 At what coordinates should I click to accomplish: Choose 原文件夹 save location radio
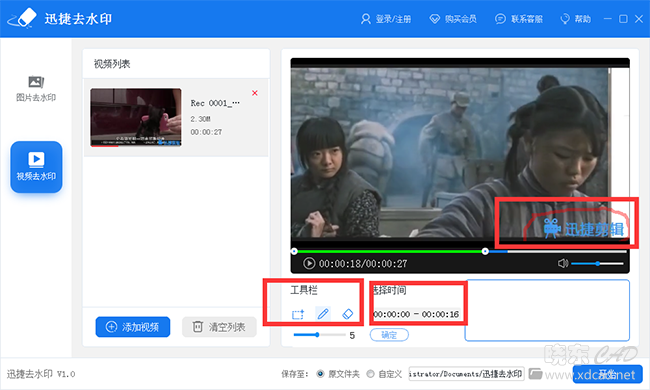(320, 374)
